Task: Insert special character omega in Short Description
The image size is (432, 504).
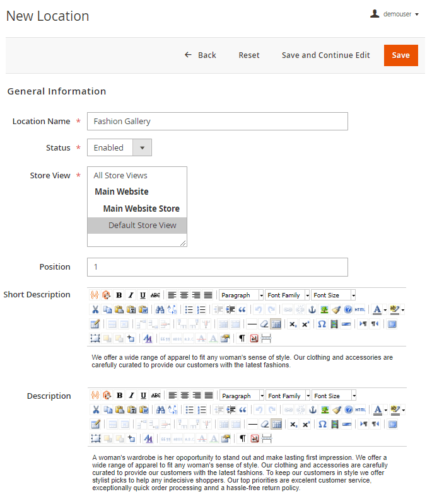Action: [x=322, y=324]
